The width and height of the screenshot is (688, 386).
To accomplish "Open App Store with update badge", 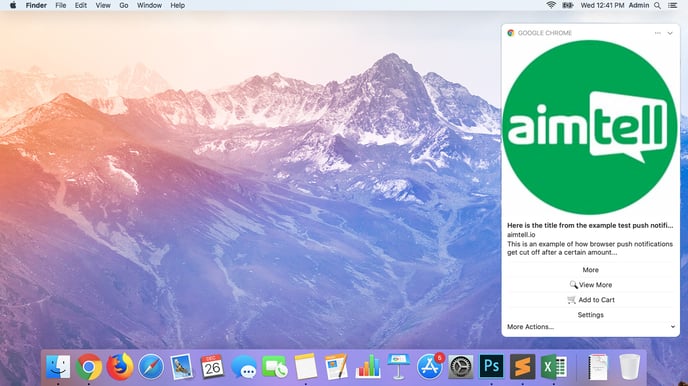I will click(x=430, y=366).
